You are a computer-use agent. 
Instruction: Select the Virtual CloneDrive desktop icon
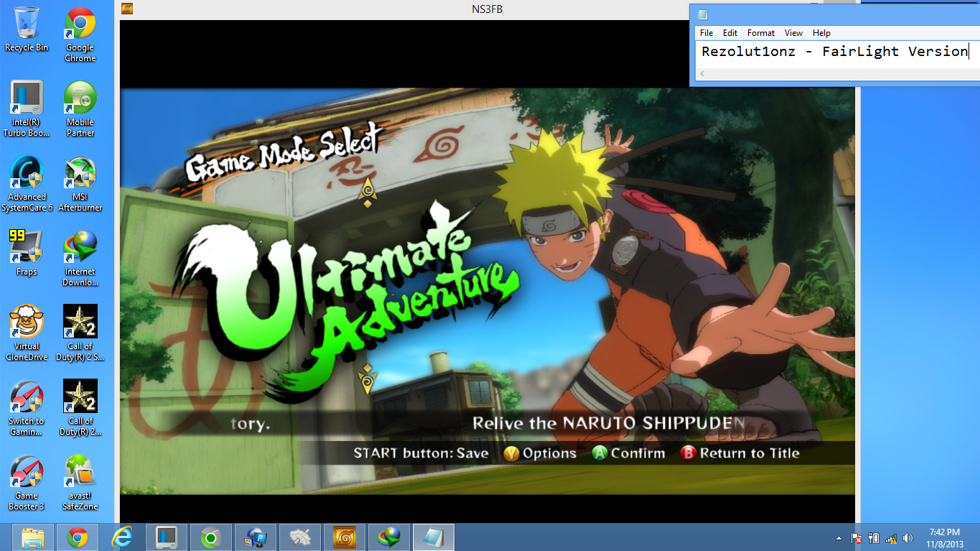[x=27, y=333]
